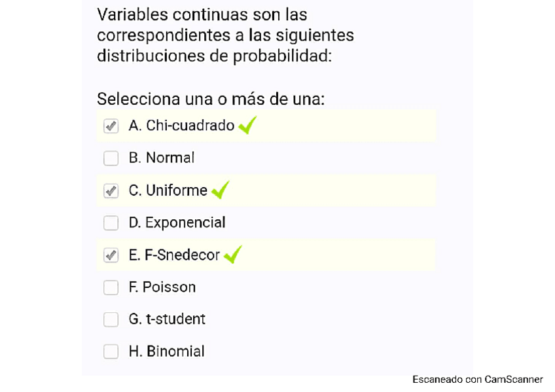This screenshot has width=555, height=392.
Task: Uncheck the Uniforme checkbox
Action: (111, 190)
